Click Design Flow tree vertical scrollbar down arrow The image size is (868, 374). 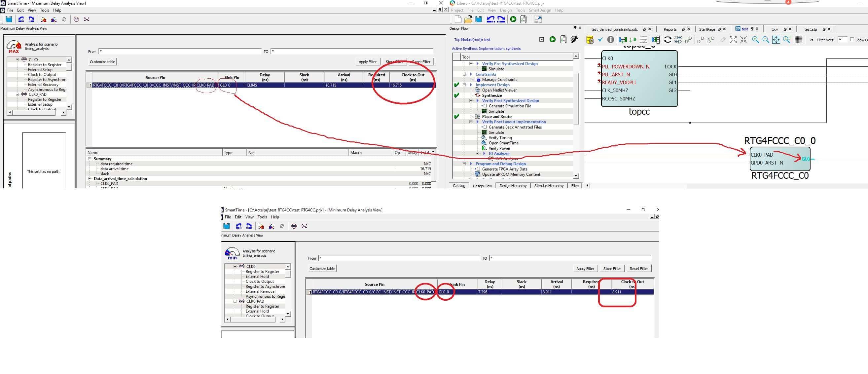click(x=576, y=175)
